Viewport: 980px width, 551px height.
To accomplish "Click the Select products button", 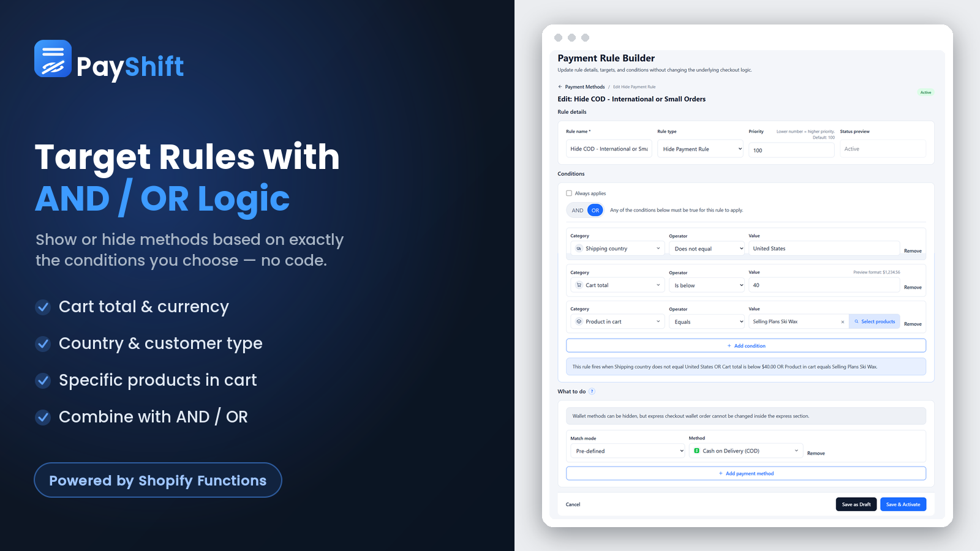I will (874, 321).
